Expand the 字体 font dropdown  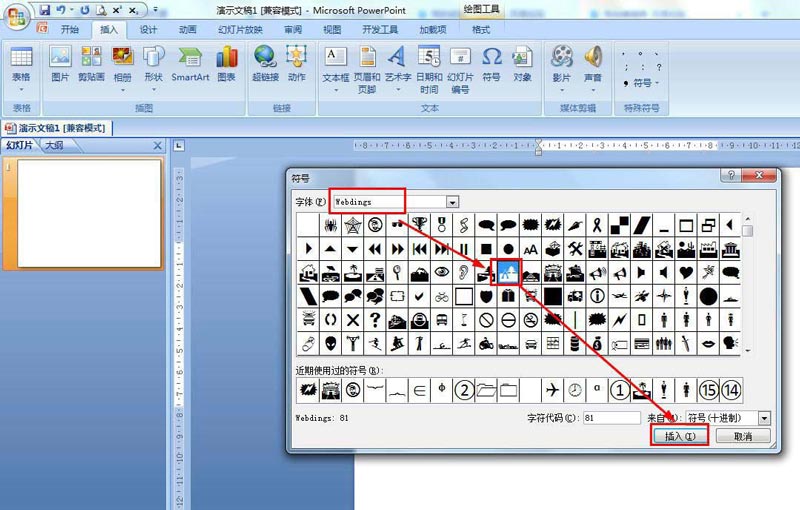tap(452, 202)
